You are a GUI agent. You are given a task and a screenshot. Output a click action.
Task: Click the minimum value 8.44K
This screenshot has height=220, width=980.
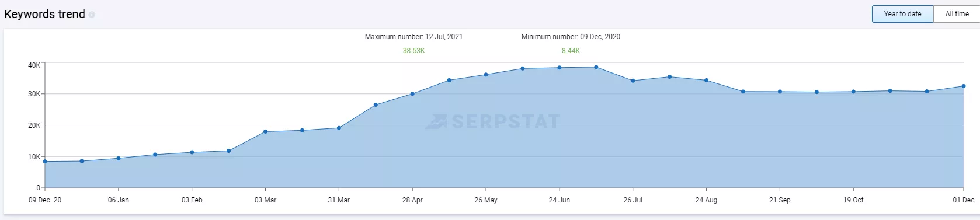571,51
